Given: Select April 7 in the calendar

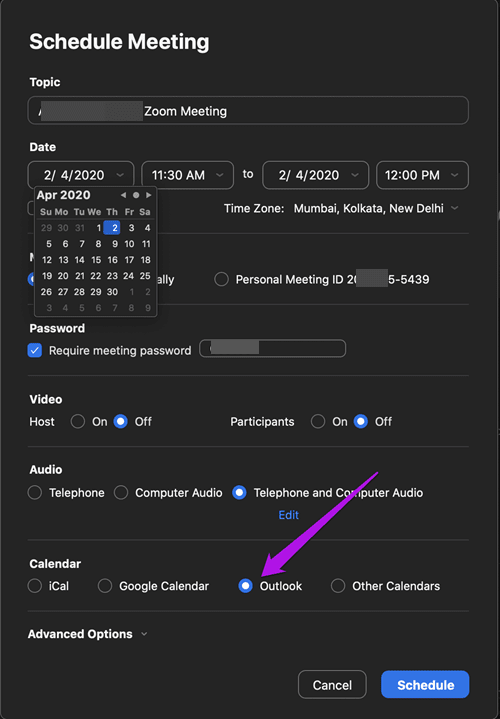Looking at the screenshot, I should pyautogui.click(x=82, y=244).
